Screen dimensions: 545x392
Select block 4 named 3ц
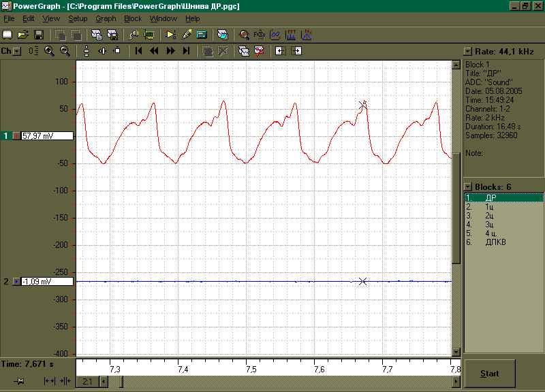click(x=504, y=225)
